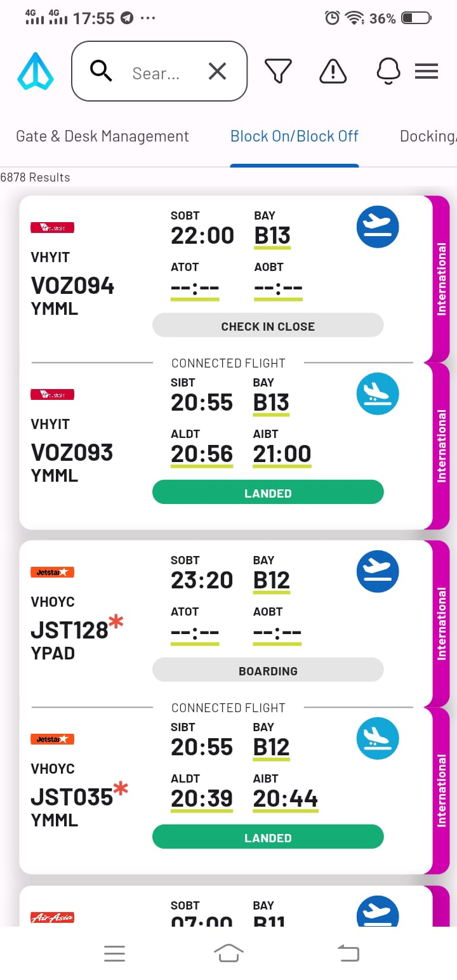This screenshot has height=980, width=457.
Task: Edit AOBT time for VOZ094
Action: (278, 289)
